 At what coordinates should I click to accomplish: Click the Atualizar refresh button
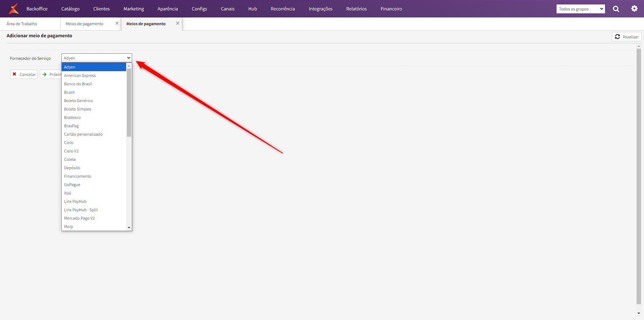[x=627, y=37]
